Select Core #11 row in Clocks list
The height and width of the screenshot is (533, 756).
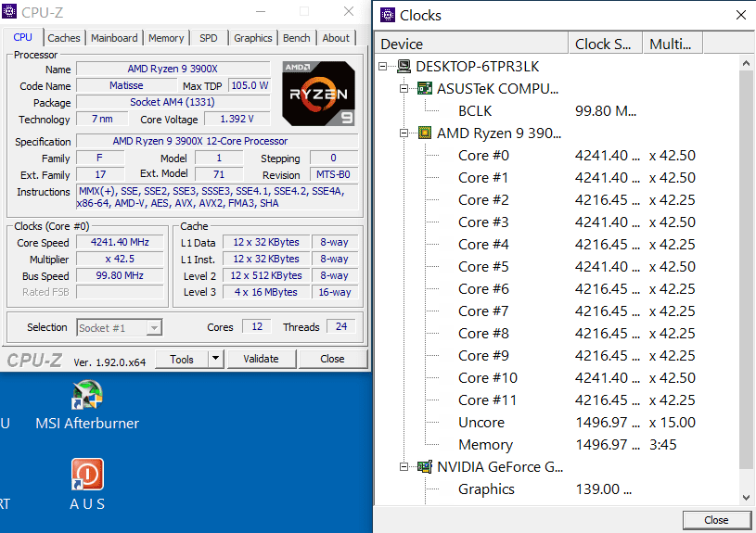(557, 400)
